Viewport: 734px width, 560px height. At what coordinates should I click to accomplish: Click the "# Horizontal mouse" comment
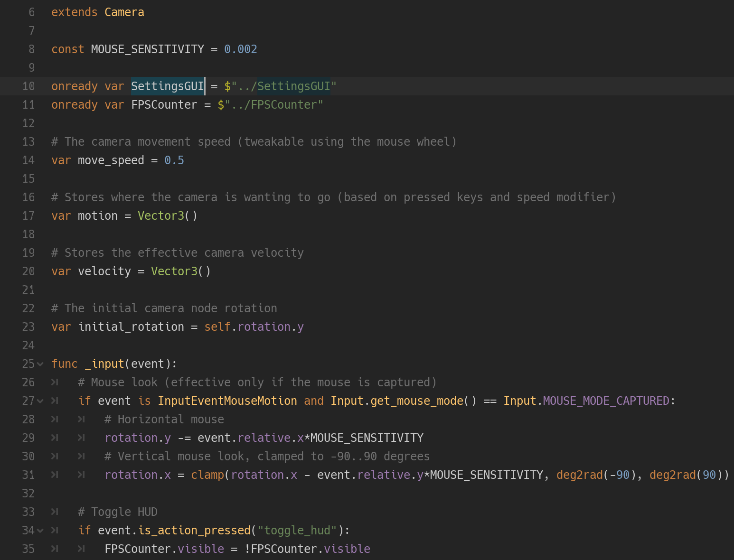(x=164, y=420)
